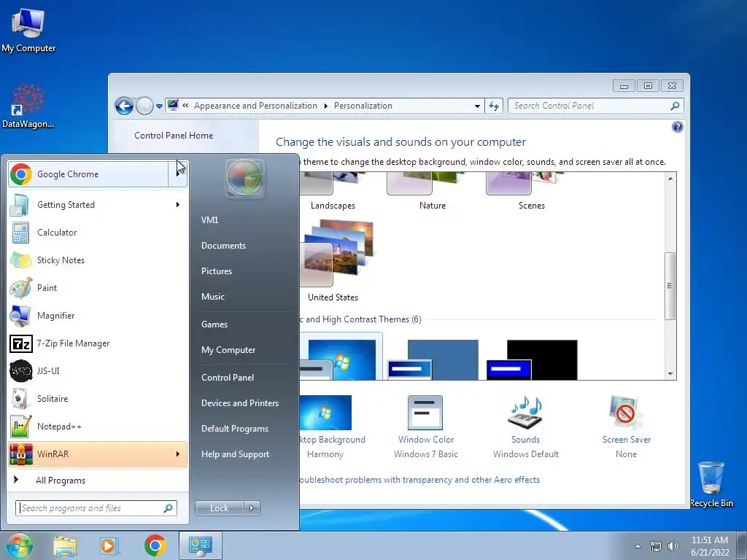
Task: Open JJS-UI from the Start menu
Action: (98, 371)
